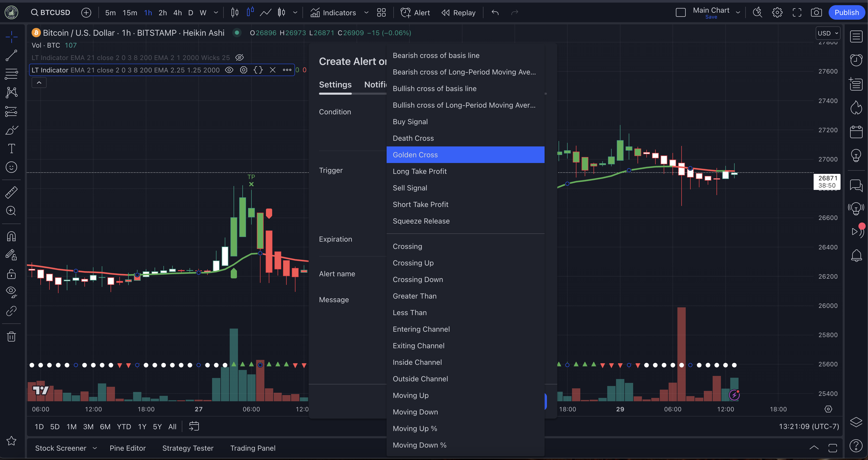
Task: Select the trend line drawing tool
Action: (11, 55)
